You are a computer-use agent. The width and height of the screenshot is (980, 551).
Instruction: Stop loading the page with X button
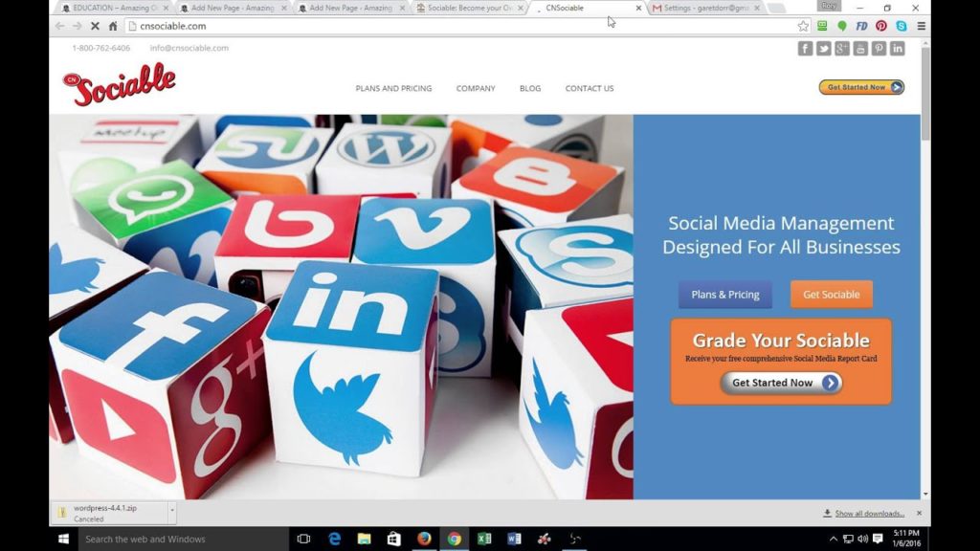coord(95,26)
